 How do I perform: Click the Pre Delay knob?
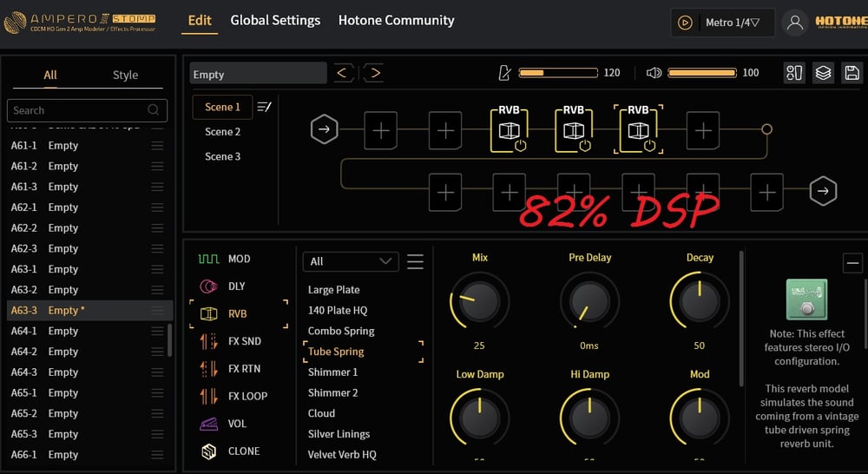click(589, 302)
